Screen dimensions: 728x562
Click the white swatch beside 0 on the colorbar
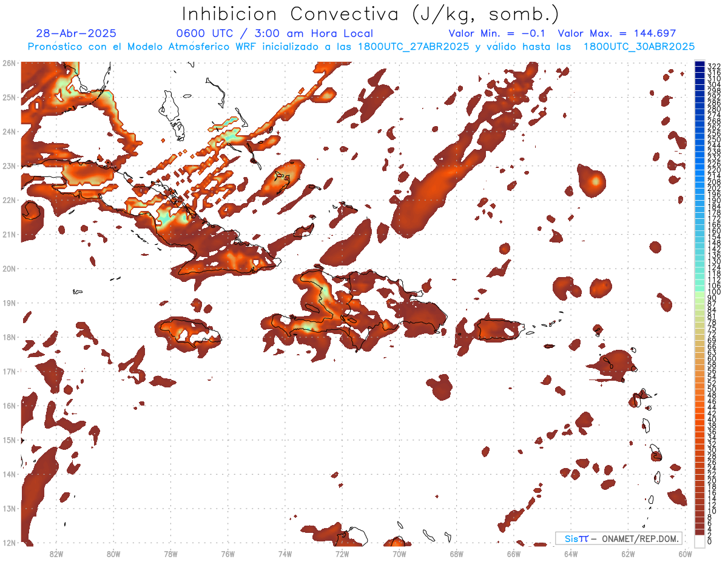pyautogui.click(x=699, y=540)
